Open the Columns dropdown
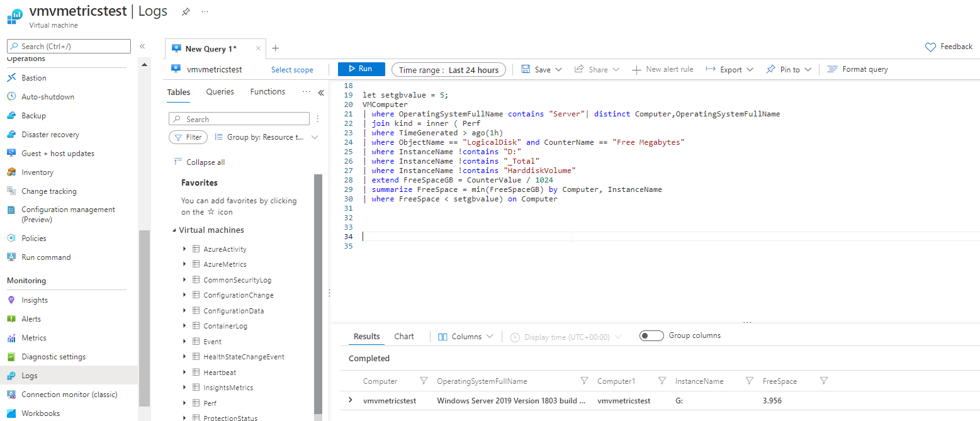 pos(466,337)
